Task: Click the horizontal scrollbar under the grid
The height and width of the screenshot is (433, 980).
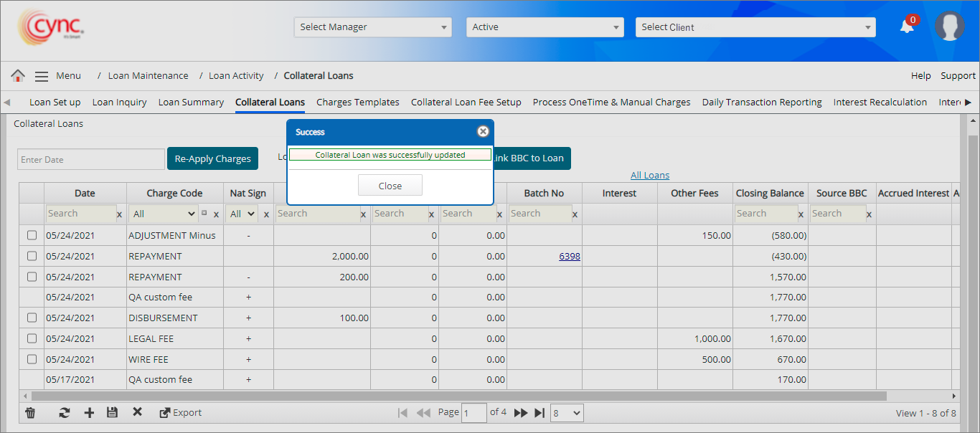Action: (x=459, y=396)
